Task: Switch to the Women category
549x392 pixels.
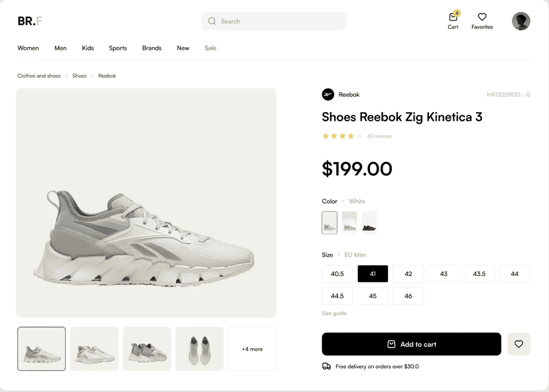Action: click(x=28, y=48)
